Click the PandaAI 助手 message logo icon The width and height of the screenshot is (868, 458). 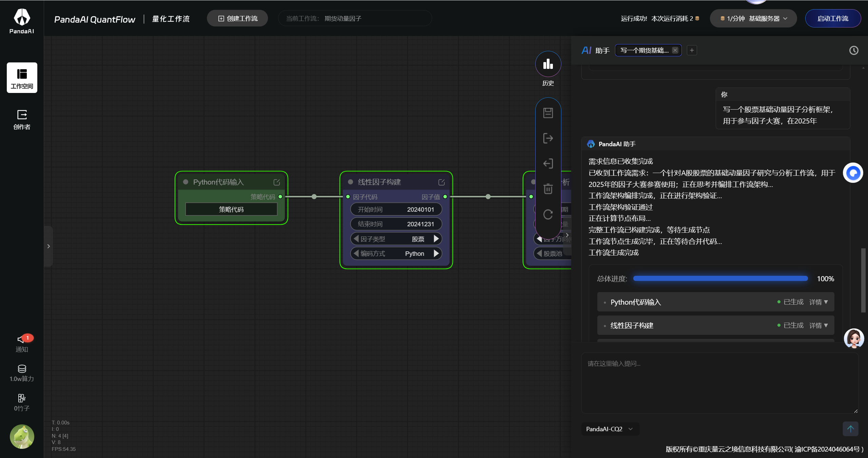(x=591, y=144)
